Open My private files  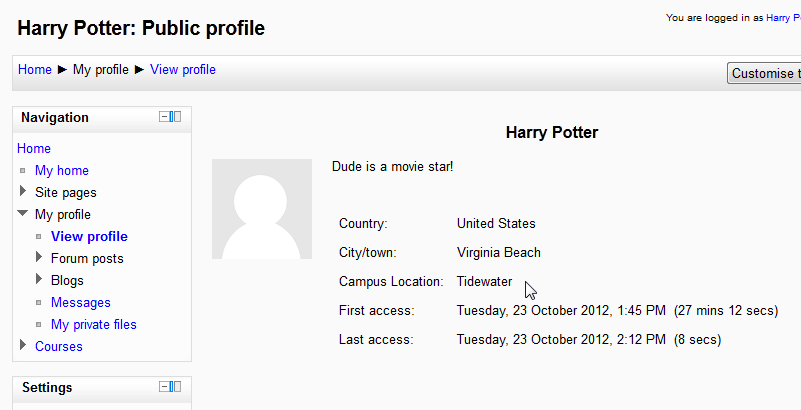tap(94, 324)
